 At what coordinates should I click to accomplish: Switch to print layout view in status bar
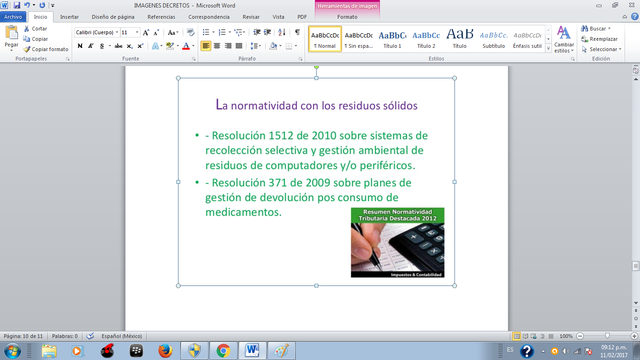point(516,336)
